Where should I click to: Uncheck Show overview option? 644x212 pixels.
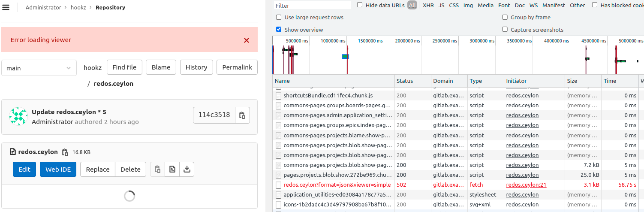(279, 30)
